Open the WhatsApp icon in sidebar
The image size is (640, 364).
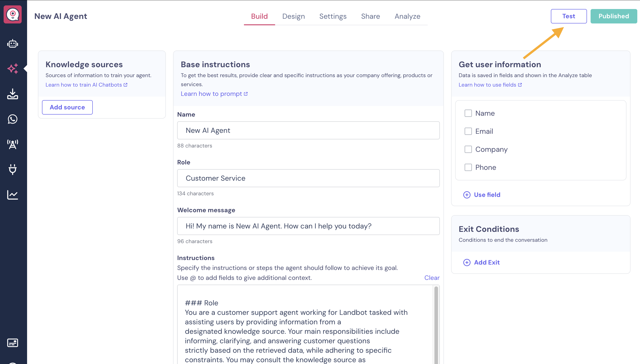[x=12, y=119]
